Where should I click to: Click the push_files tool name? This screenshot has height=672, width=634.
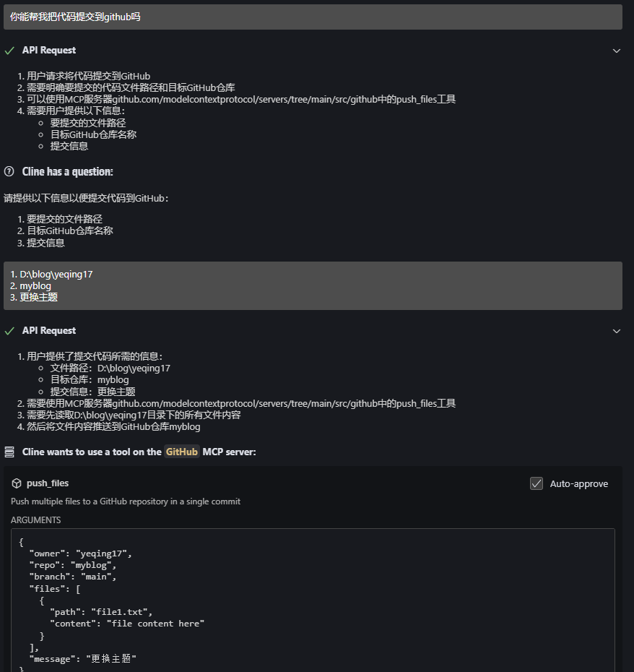48,483
